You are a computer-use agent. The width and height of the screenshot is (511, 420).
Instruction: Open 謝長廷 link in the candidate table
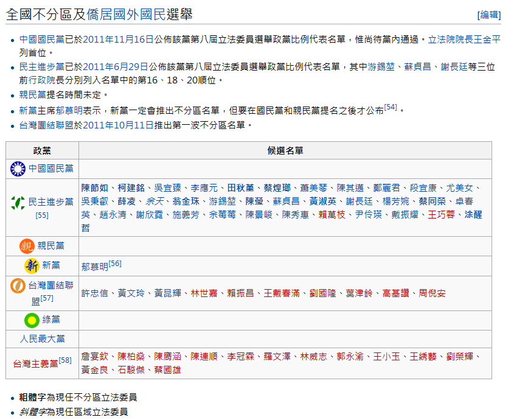coord(360,201)
